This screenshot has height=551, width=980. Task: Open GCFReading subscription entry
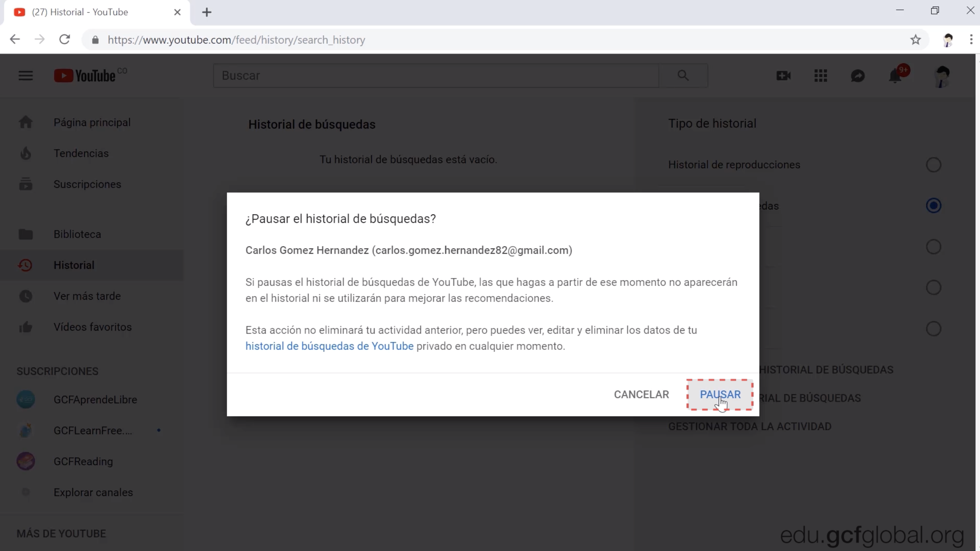92,461
